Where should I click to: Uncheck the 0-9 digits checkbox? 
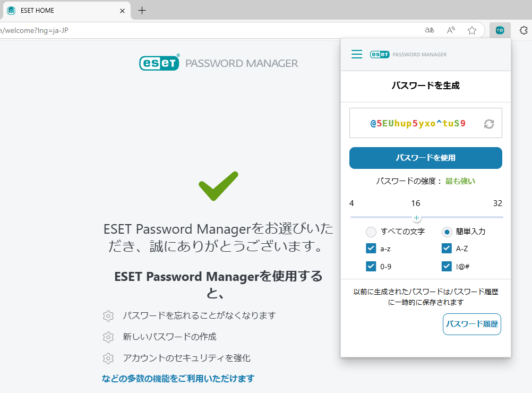[x=371, y=266]
